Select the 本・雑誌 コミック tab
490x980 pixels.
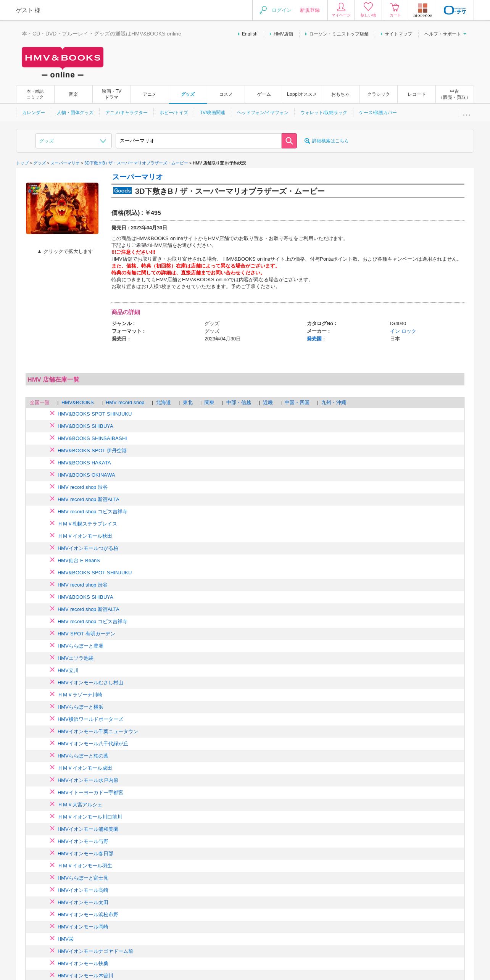point(35,94)
